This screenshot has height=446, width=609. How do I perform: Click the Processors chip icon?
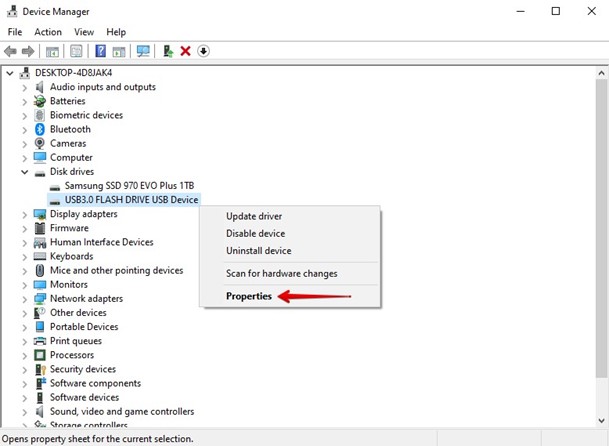40,355
